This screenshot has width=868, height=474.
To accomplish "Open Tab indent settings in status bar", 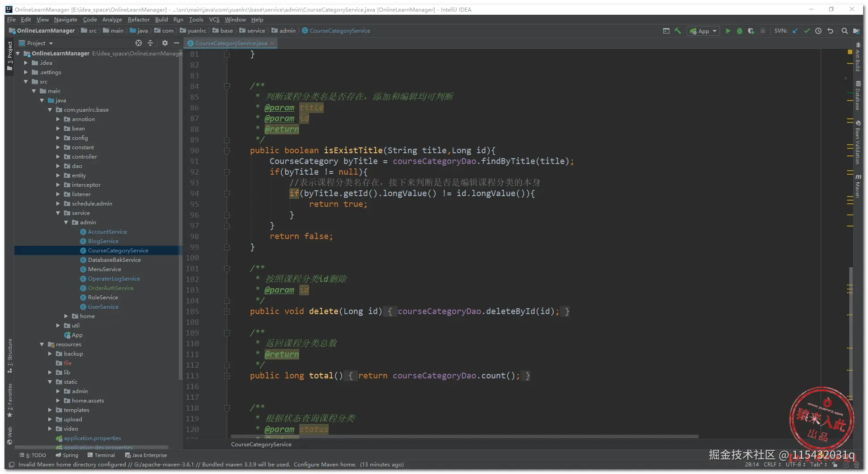I will 818,465.
